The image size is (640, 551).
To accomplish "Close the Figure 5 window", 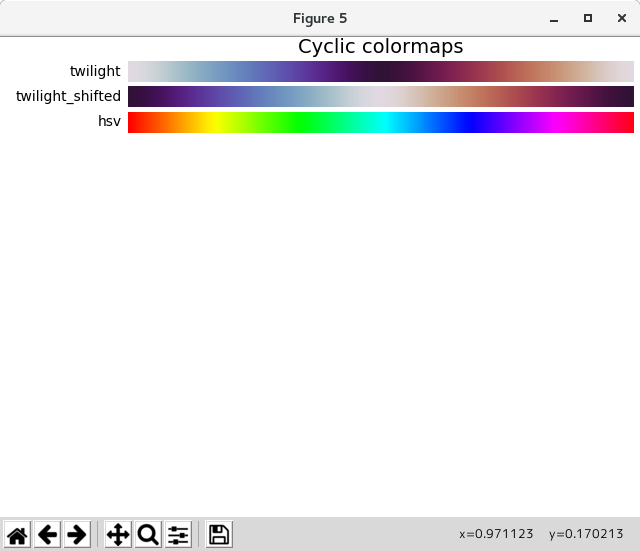I will pos(622,18).
